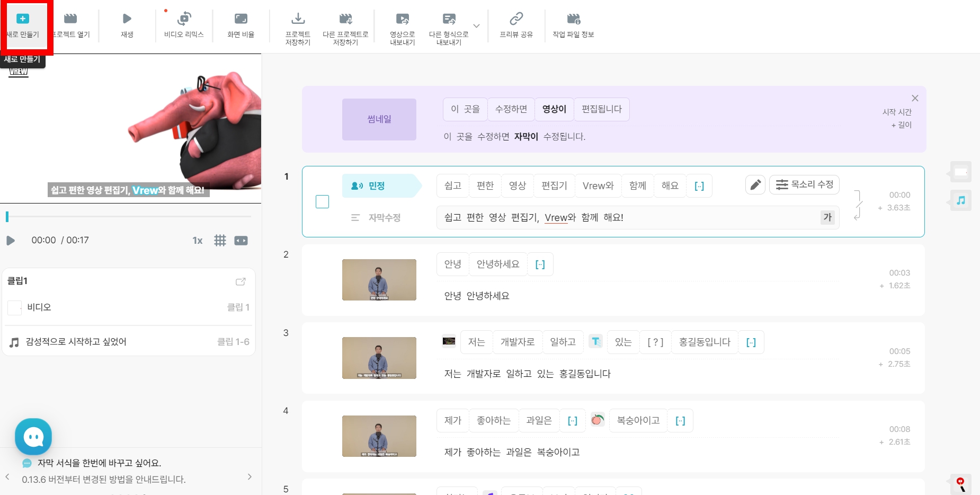Click the silence marker after 복숭아이고
Viewport: 980px width, 495px height.
pos(680,421)
